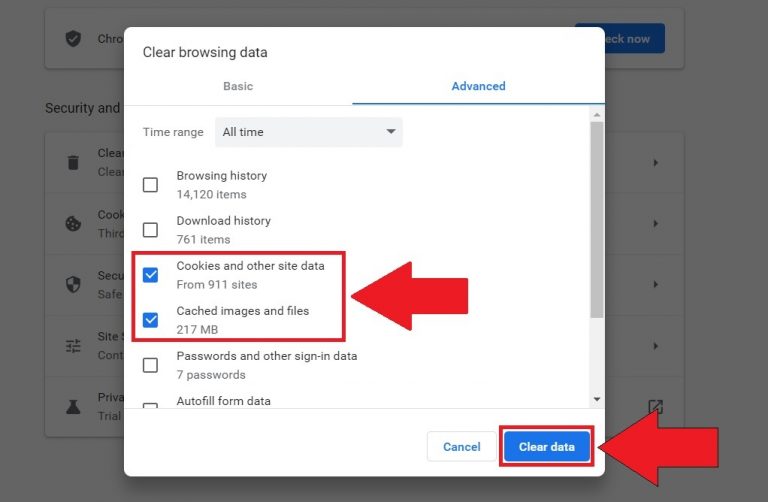Screen dimensions: 768x502
Task: Click the cookie icon in settings list
Action: (x=73, y=224)
